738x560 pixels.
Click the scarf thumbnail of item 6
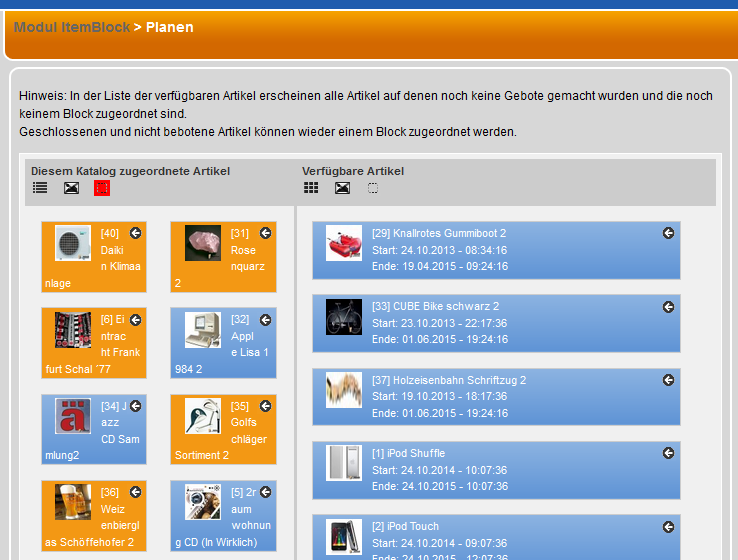tap(73, 330)
